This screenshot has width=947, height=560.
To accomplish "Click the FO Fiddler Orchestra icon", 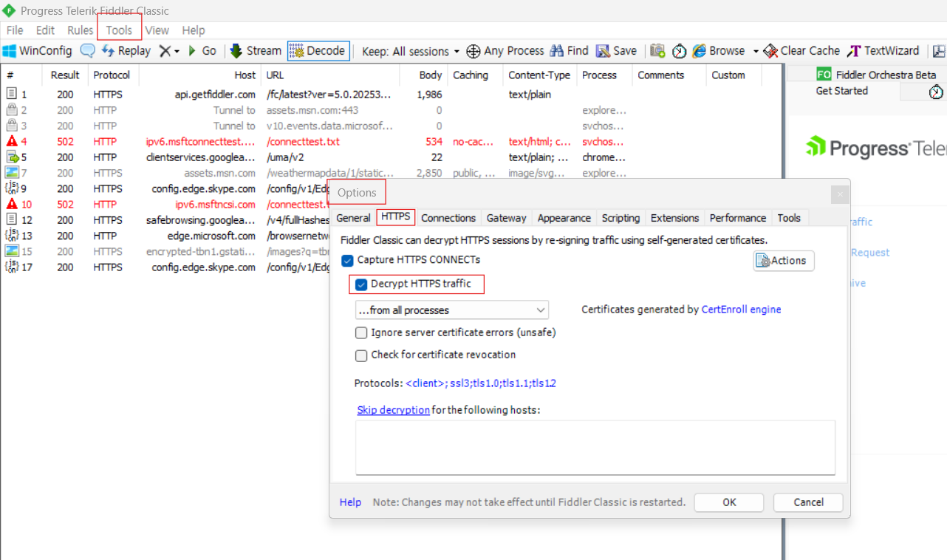I will point(824,75).
